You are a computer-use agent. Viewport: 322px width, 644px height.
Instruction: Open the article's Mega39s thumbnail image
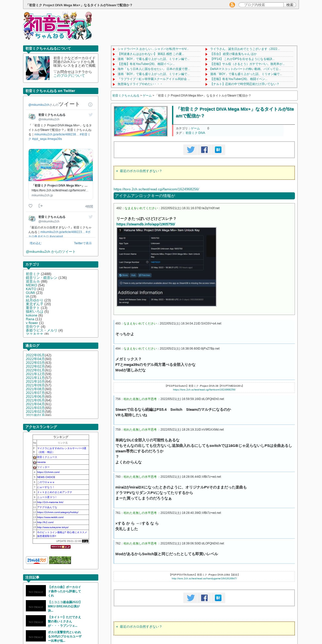(x=140, y=121)
